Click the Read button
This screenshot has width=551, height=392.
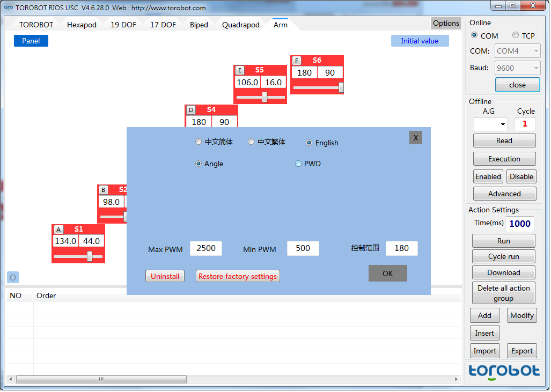click(x=504, y=140)
